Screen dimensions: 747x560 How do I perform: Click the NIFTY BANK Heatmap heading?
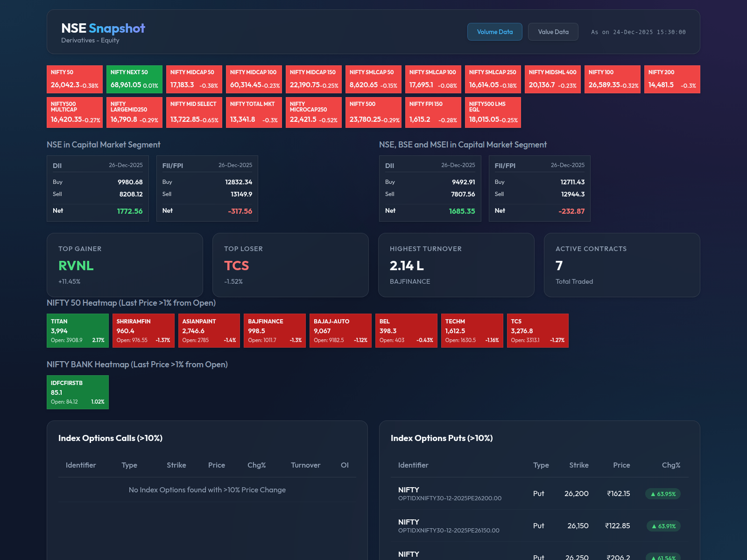tap(137, 364)
